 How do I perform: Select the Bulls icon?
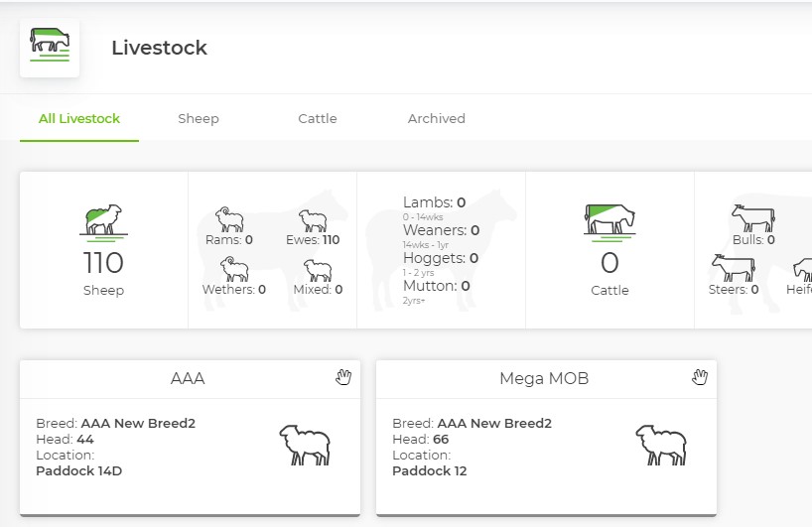(752, 217)
